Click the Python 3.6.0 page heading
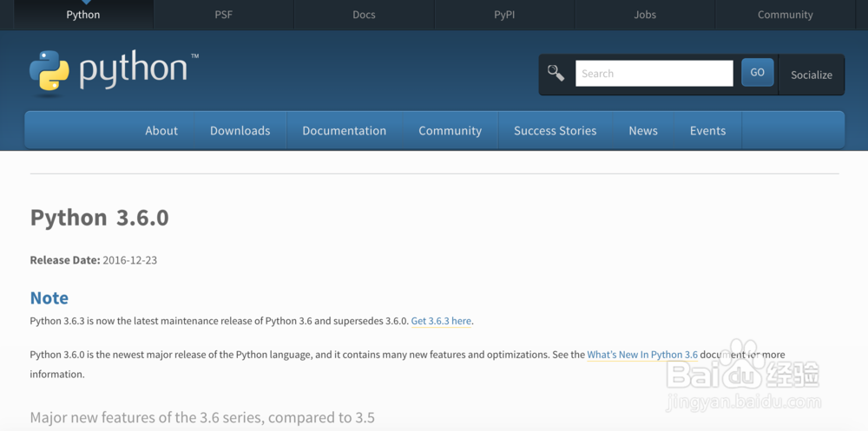 (x=99, y=218)
